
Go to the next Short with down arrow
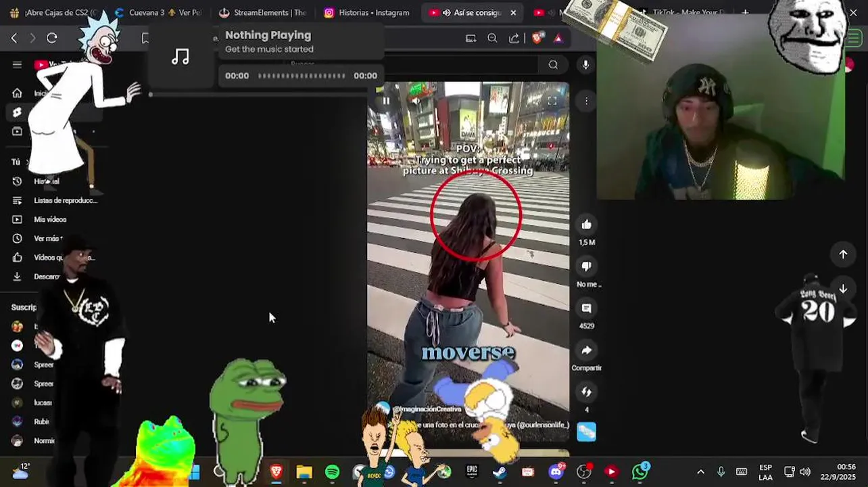click(x=843, y=289)
